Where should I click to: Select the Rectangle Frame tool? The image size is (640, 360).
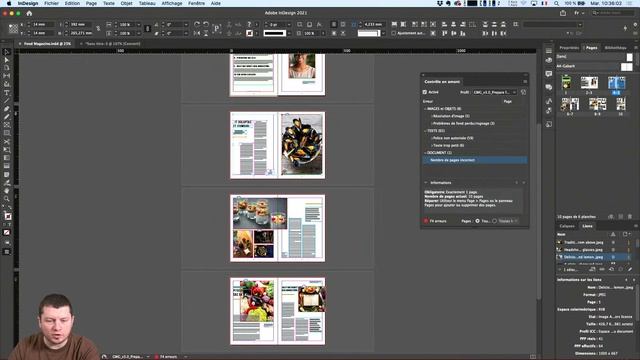coord(7,125)
